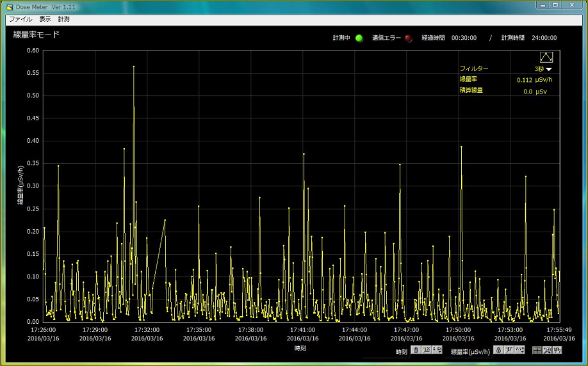Click the Y-axis autoscale icon
Image resolution: width=588 pixels, height=366 pixels.
[509, 350]
